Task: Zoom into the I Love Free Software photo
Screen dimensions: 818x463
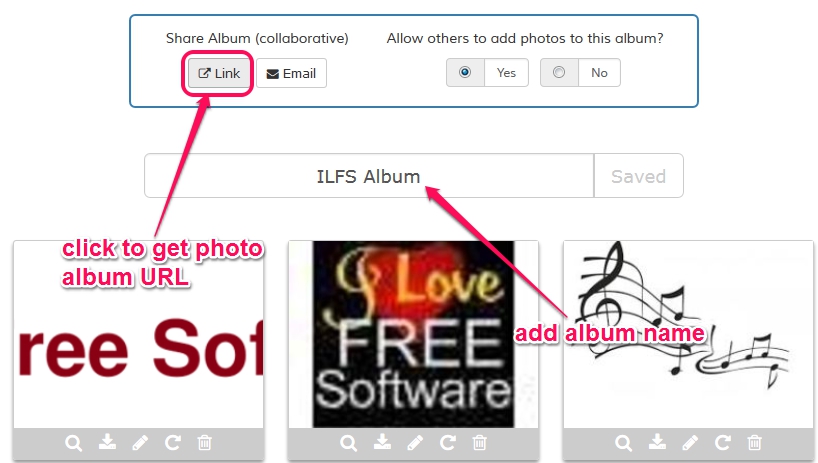Action: point(348,443)
